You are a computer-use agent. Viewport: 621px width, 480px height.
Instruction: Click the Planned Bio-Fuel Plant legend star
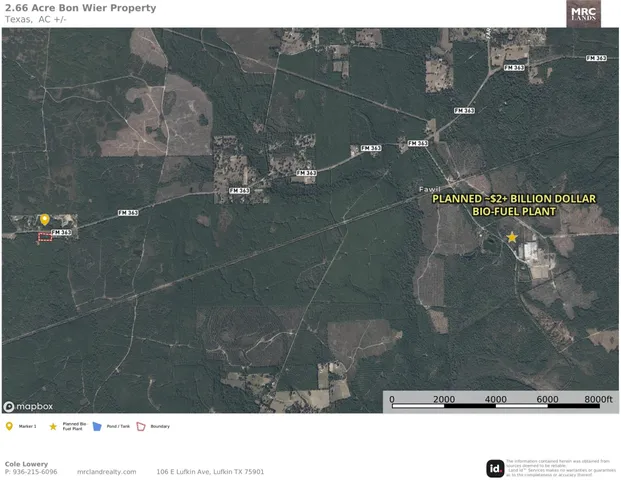pos(53,426)
